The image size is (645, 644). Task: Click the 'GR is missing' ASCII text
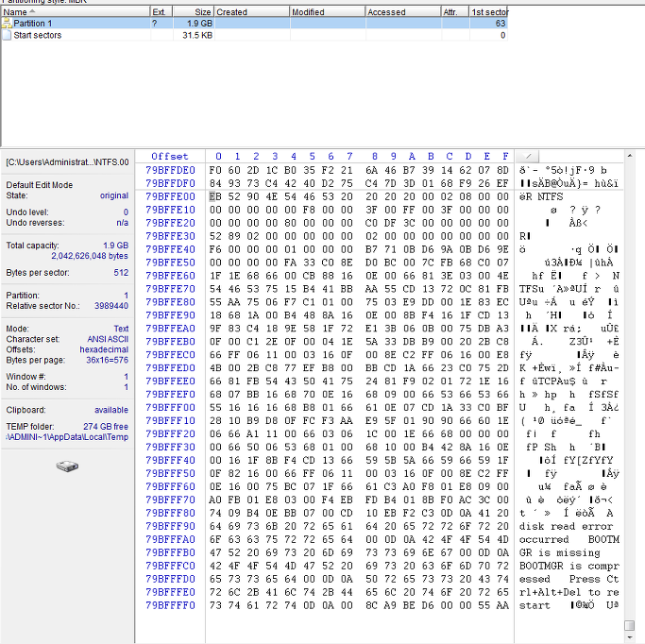click(x=560, y=552)
